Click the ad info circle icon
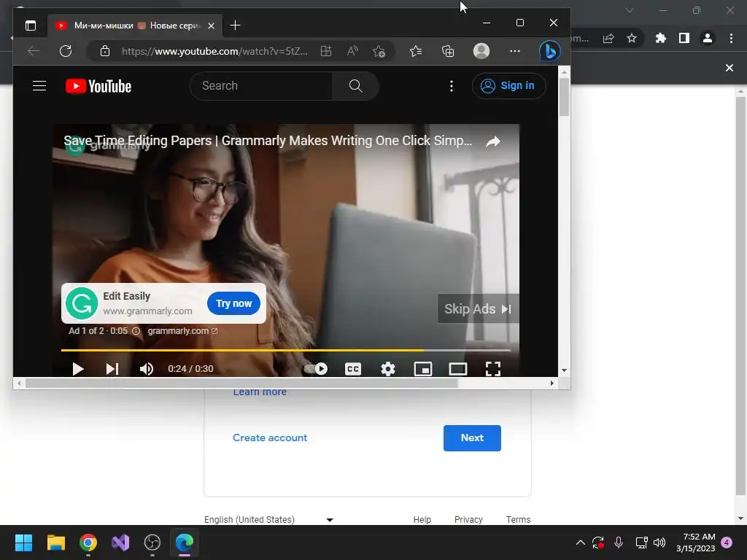This screenshot has width=747, height=560. [x=136, y=331]
